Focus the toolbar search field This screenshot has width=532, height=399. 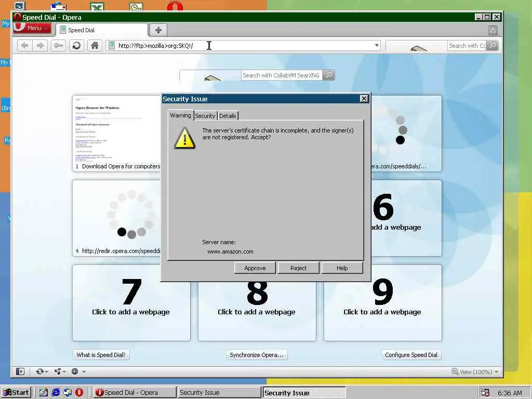pyautogui.click(x=467, y=46)
